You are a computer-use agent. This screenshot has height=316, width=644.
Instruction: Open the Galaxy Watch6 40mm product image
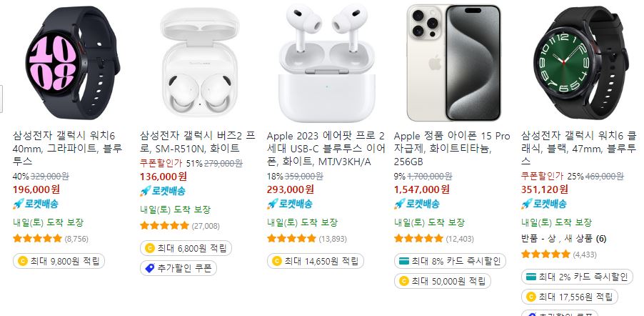[68, 63]
